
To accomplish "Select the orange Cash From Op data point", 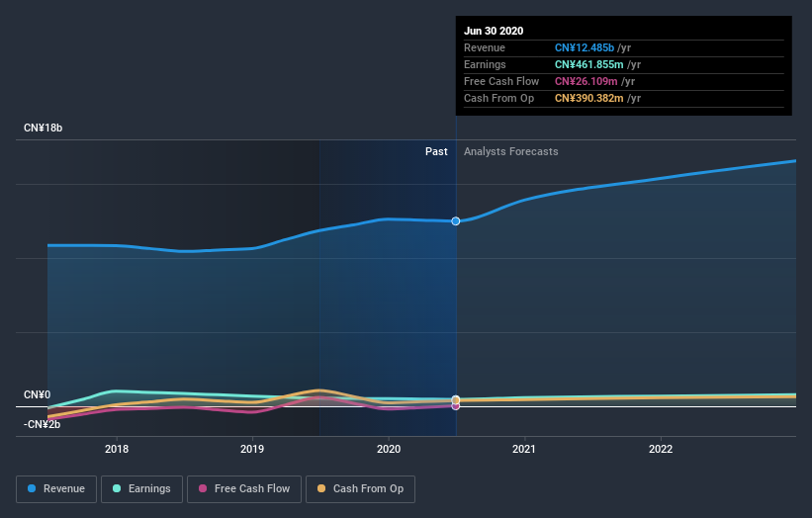I will point(456,400).
